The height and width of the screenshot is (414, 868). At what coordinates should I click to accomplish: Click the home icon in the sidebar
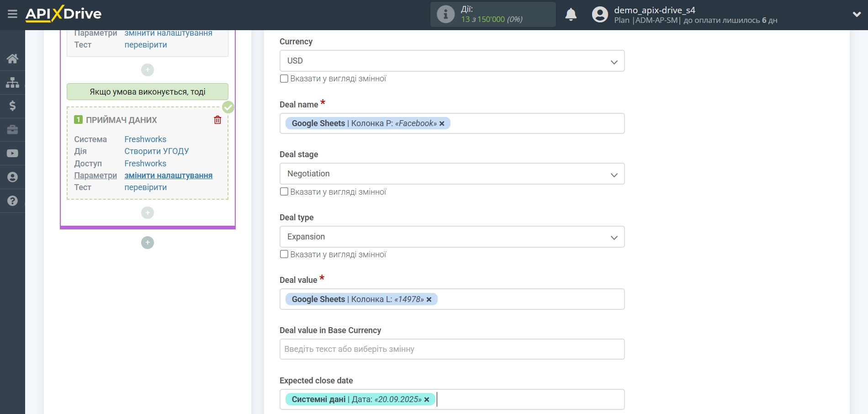click(x=12, y=58)
